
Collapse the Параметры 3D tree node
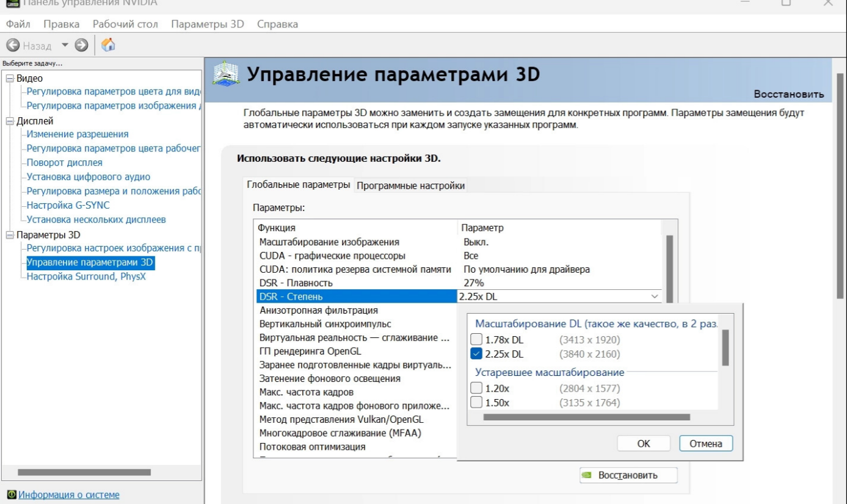(x=9, y=235)
